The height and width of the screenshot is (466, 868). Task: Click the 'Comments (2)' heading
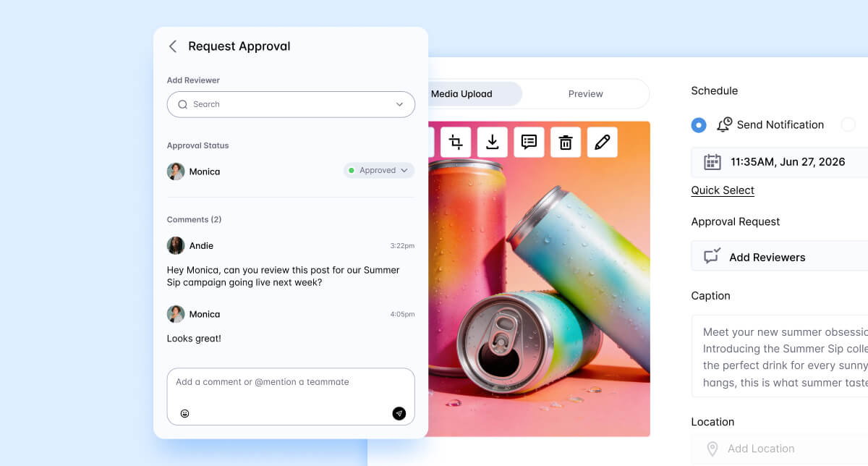(194, 219)
